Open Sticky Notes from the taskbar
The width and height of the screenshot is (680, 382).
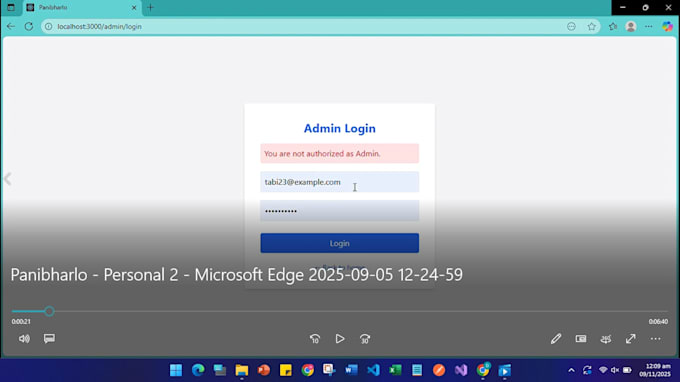(285, 370)
